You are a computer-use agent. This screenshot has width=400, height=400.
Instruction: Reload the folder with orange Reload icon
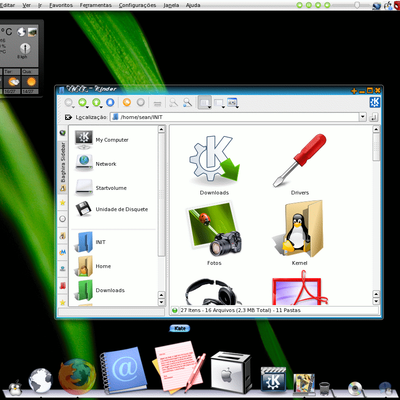(127, 102)
